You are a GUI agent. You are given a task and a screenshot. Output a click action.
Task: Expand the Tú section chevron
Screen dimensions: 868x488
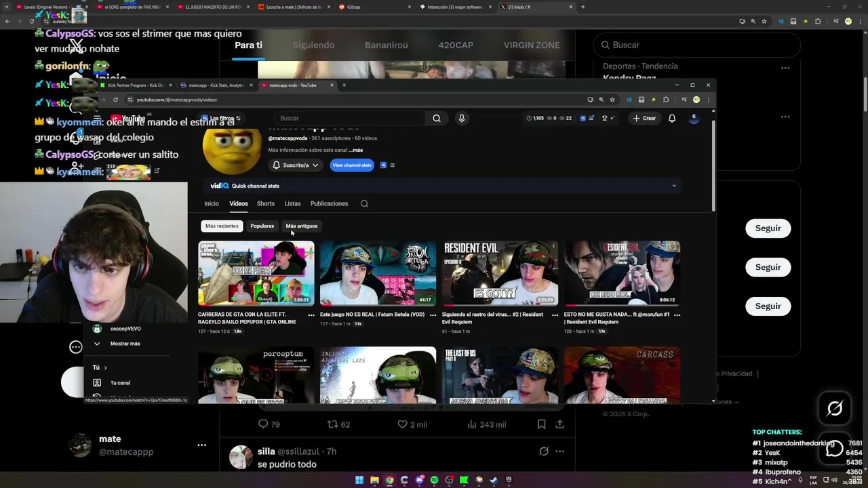[x=105, y=368]
